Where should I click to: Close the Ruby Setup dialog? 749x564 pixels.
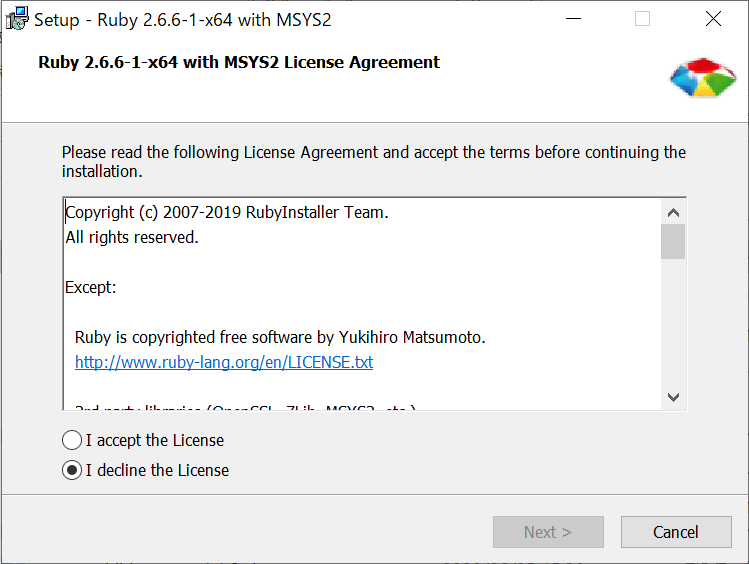point(713,19)
